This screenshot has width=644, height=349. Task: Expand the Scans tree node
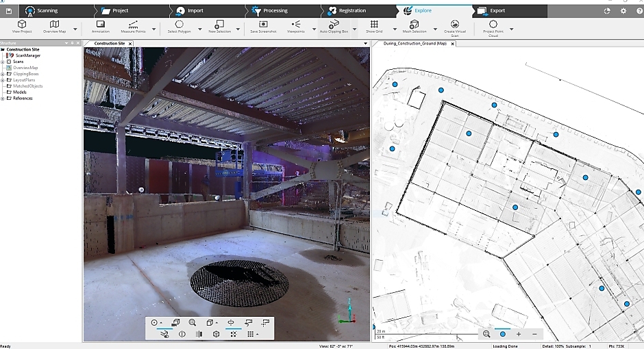tap(3, 62)
